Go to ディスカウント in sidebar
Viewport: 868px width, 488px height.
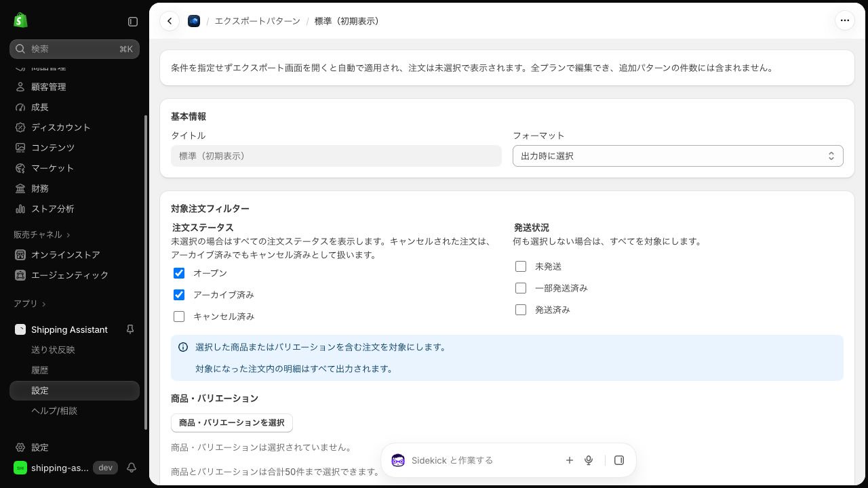75,127
